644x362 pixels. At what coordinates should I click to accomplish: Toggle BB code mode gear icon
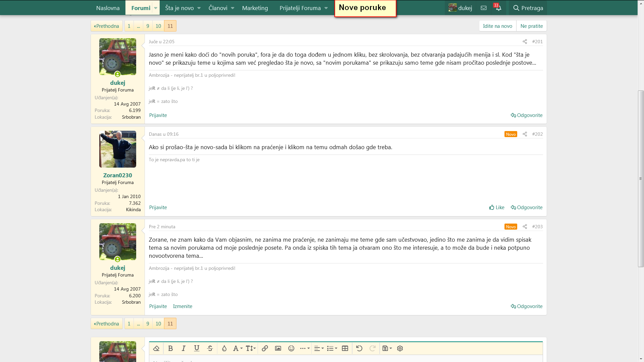tap(400, 348)
